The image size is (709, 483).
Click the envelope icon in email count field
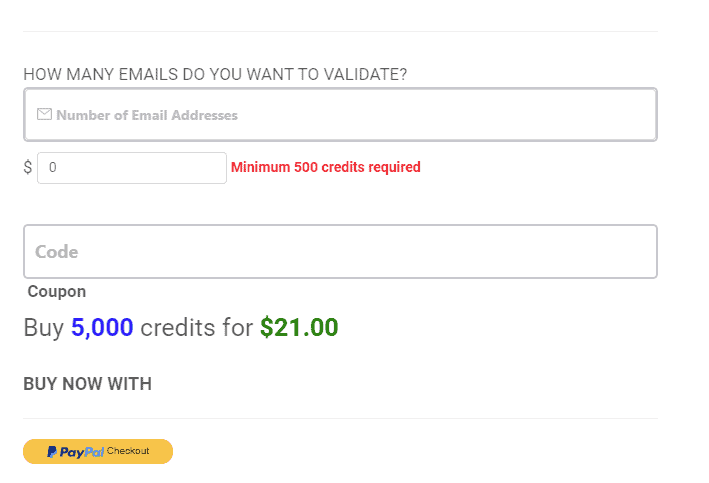44,115
